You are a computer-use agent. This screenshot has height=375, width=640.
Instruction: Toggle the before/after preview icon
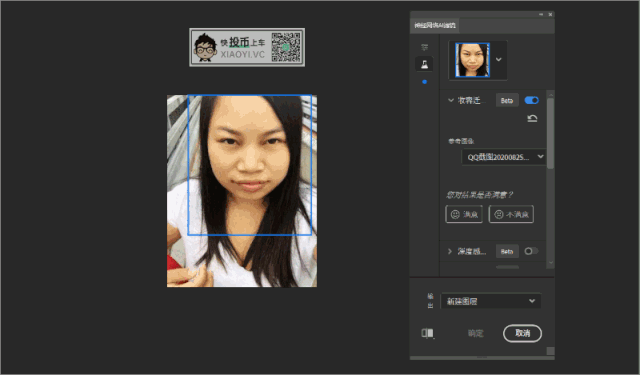(427, 333)
